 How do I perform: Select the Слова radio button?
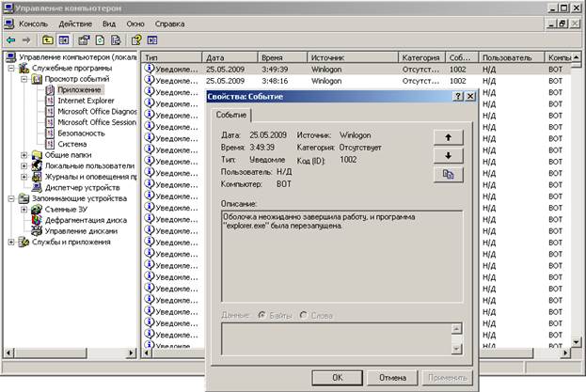point(304,314)
